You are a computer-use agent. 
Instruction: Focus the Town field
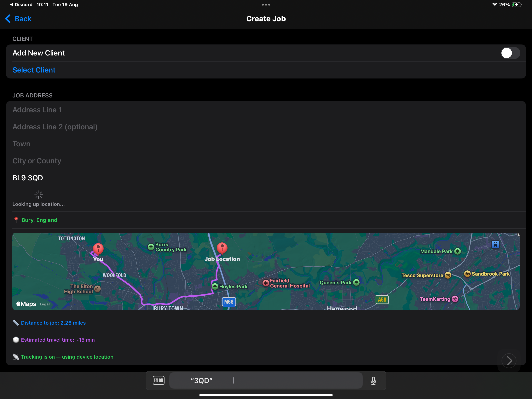tap(266, 144)
